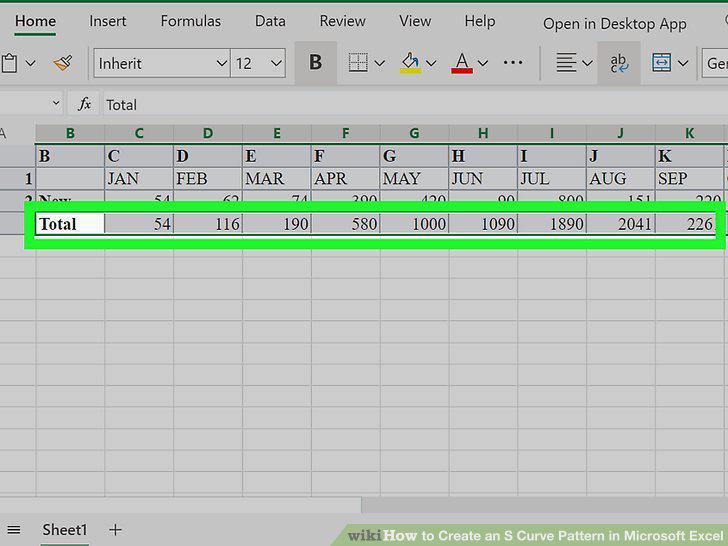Screen dimensions: 728x546
Task: Click the text alignment icon
Action: [x=566, y=63]
